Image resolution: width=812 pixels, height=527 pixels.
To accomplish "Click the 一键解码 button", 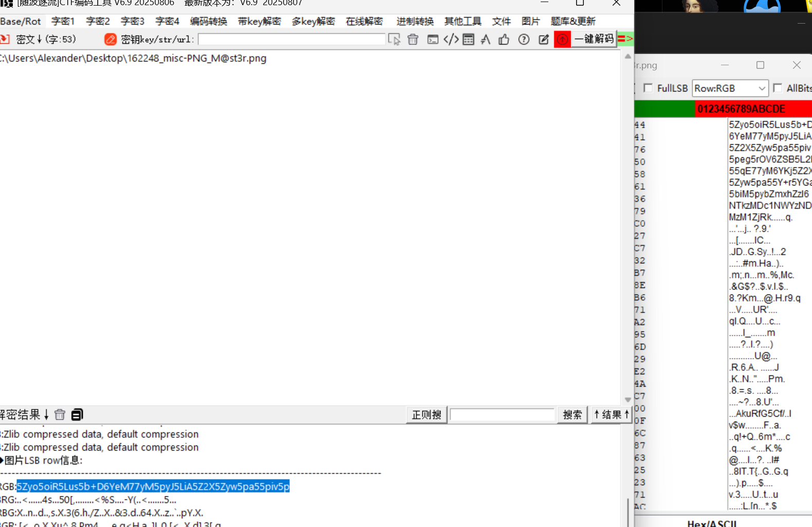I will click(594, 39).
